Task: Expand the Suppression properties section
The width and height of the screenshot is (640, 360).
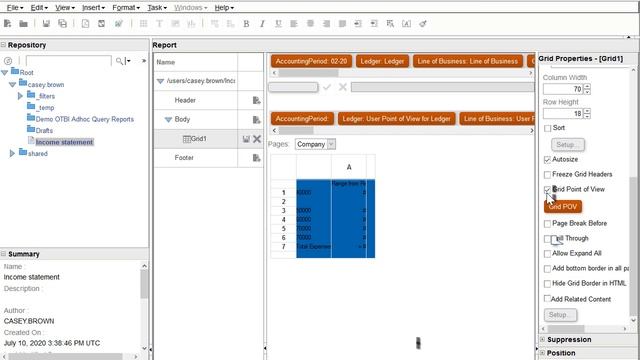Action: (542, 339)
